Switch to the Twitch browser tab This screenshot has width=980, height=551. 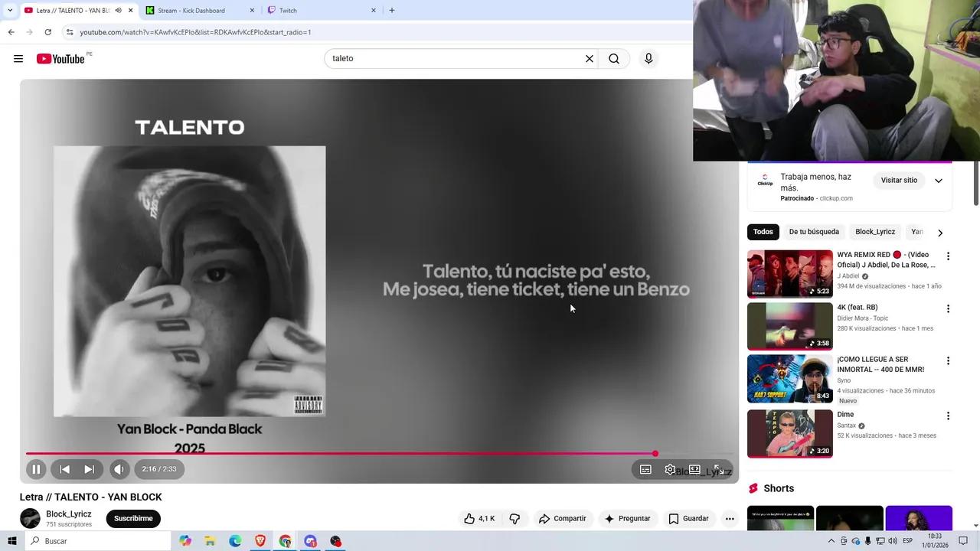tap(322, 11)
